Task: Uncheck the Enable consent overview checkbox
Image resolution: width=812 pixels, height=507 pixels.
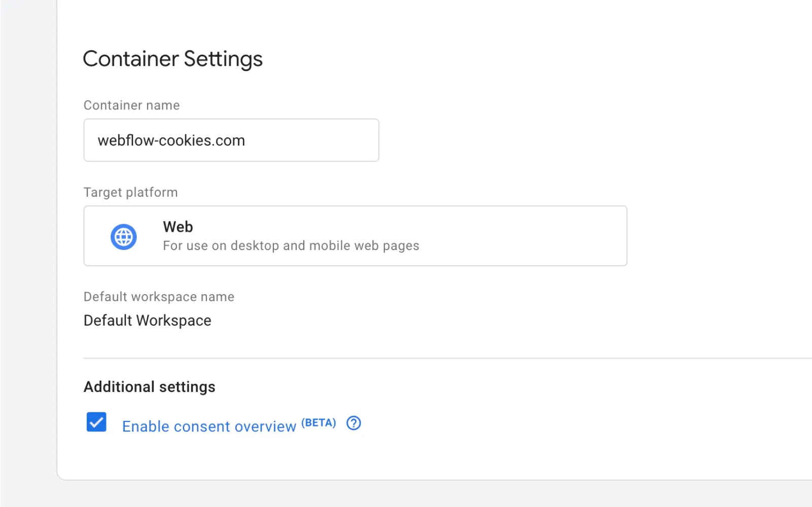Action: coord(96,422)
